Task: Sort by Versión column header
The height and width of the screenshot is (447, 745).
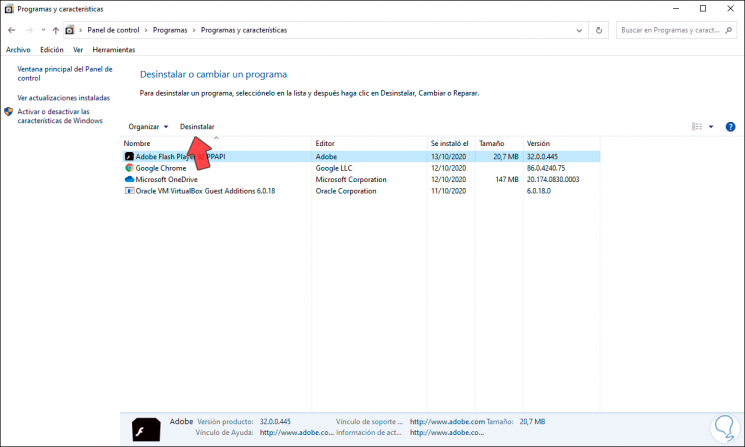Action: (562, 143)
